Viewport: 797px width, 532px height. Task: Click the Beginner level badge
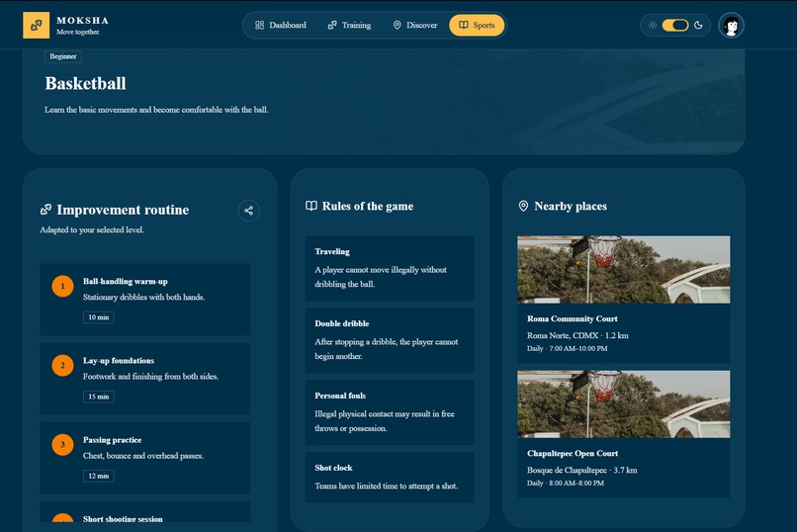[x=63, y=56]
